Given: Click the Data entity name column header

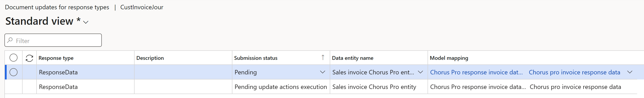Looking at the screenshot, I should [353, 58].
